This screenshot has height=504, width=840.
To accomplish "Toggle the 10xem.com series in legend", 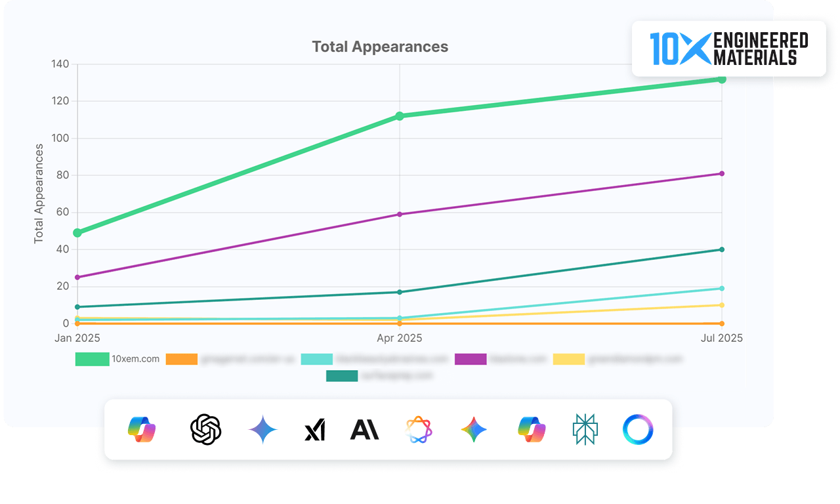I will click(93, 359).
